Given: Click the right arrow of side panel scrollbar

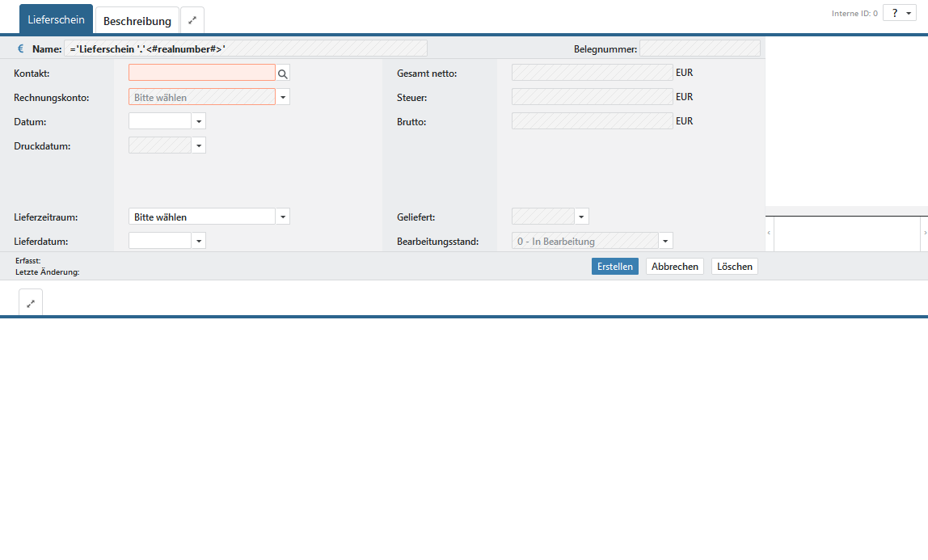Looking at the screenshot, I should click(924, 233).
